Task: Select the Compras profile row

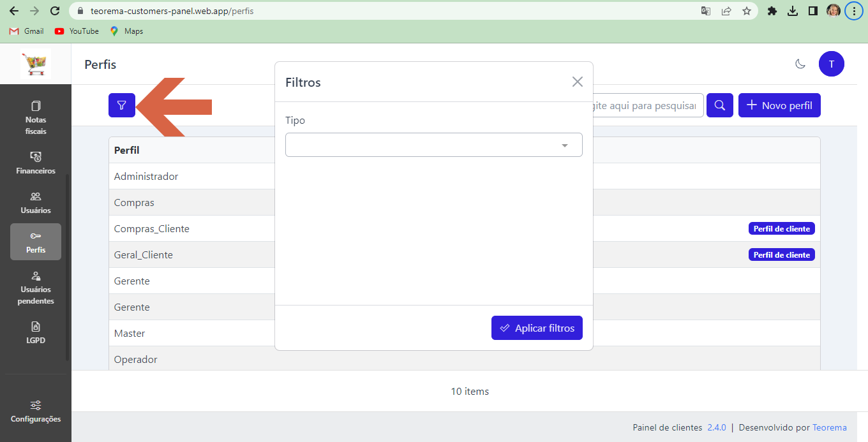Action: pos(464,202)
